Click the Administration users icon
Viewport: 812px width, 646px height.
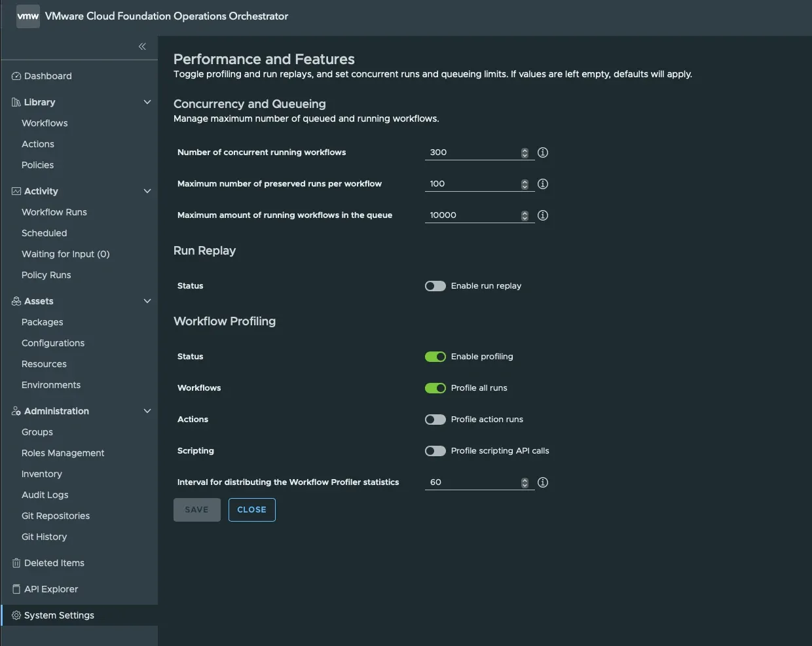16,411
